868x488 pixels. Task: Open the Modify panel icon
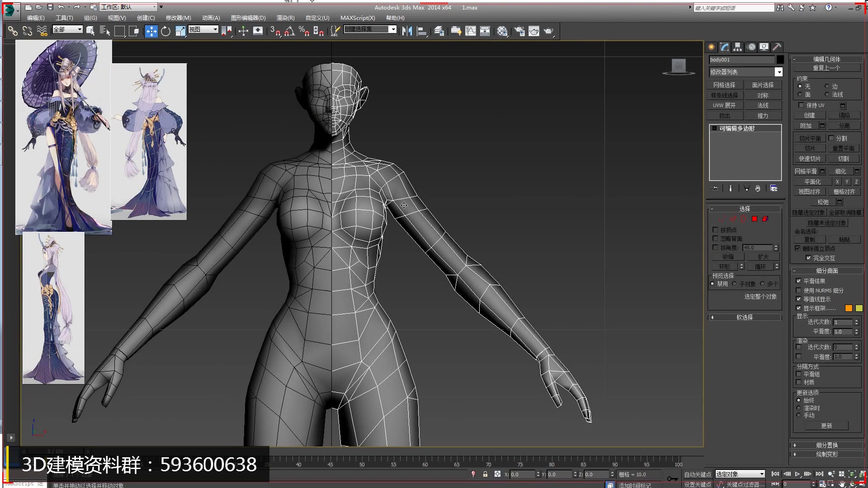click(724, 47)
